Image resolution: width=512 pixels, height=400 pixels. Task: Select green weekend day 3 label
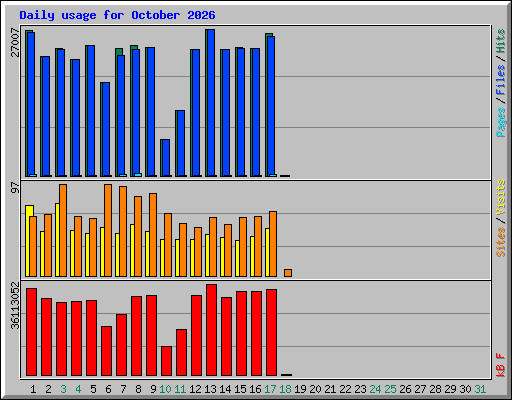click(63, 389)
